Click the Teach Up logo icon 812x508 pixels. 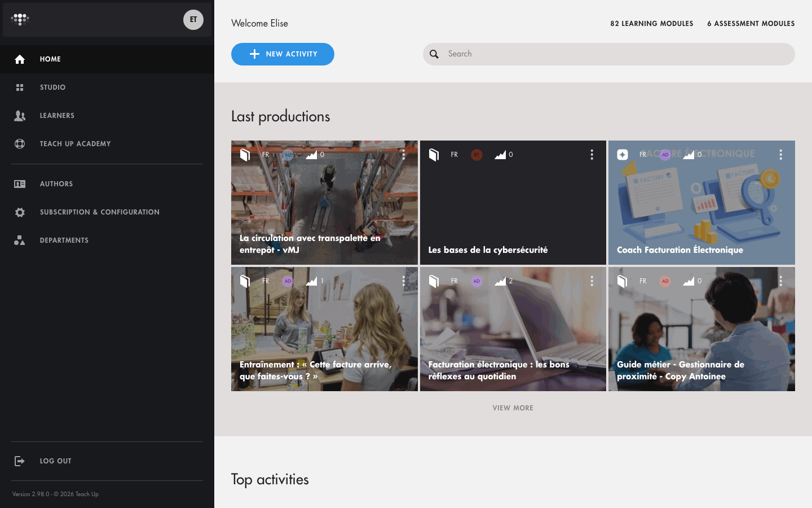coord(20,20)
